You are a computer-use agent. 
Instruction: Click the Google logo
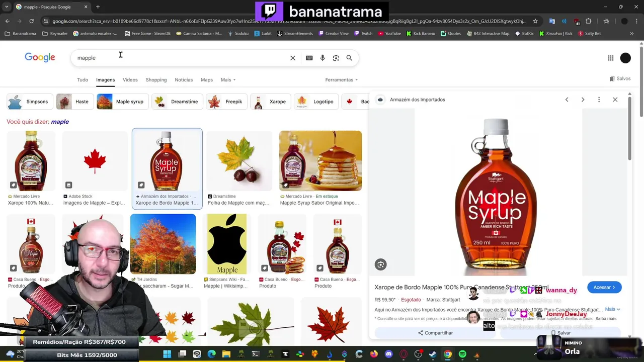[40, 57]
